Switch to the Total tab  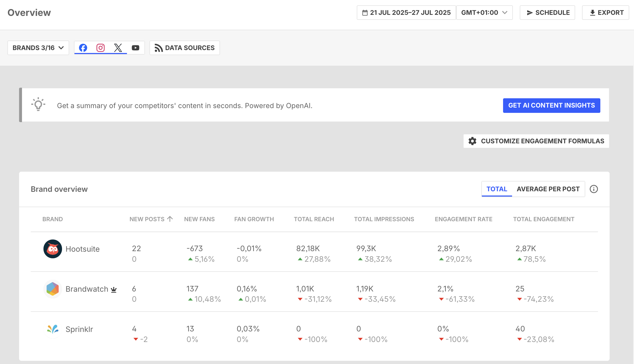497,189
